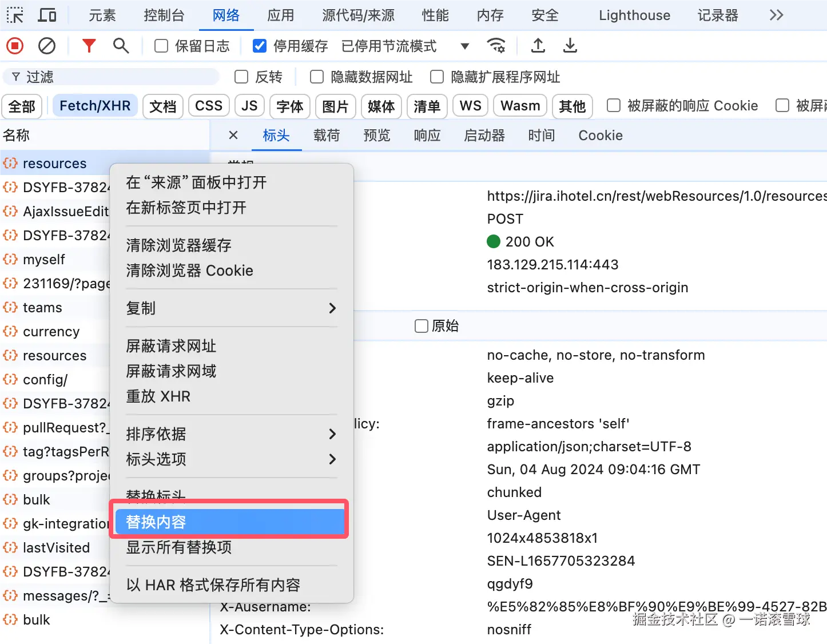This screenshot has height=644, width=827.
Task: Clear the network log
Action: (46, 46)
